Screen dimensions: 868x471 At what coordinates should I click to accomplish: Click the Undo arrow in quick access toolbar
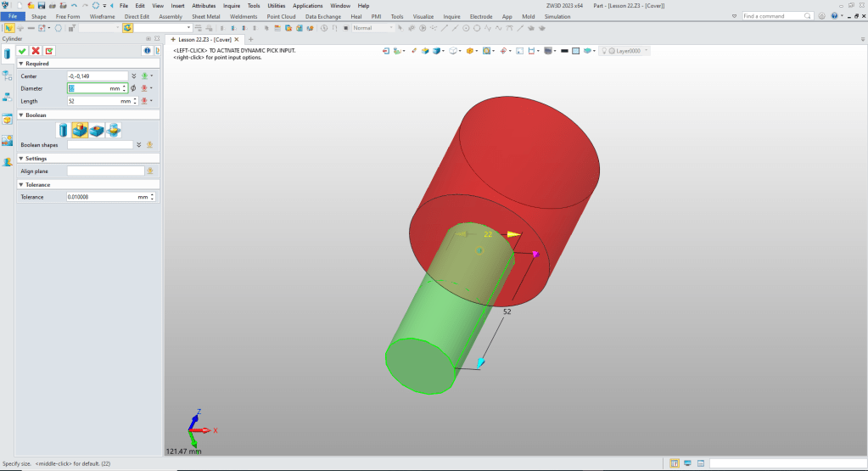[73, 5]
